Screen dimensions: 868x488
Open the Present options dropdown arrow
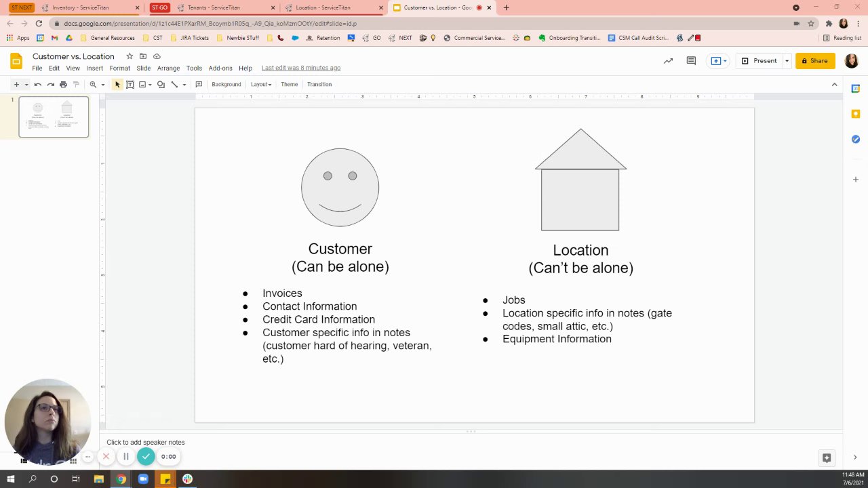787,61
